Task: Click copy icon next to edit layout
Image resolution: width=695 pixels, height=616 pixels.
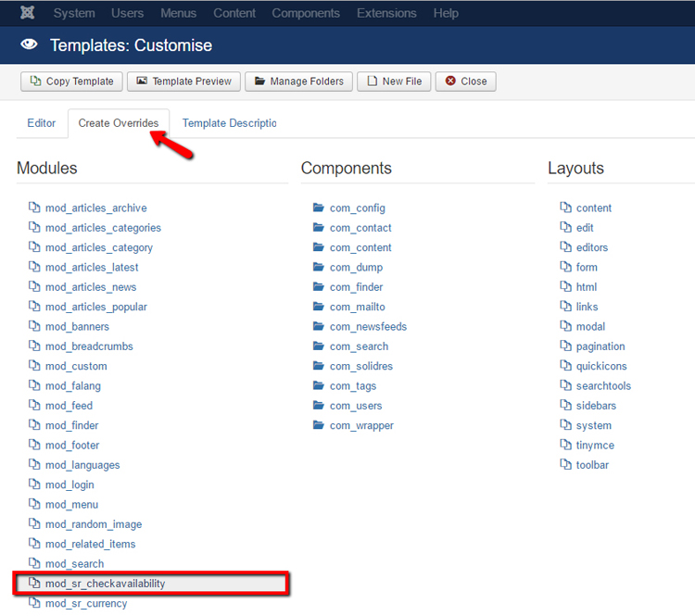Action: point(565,227)
